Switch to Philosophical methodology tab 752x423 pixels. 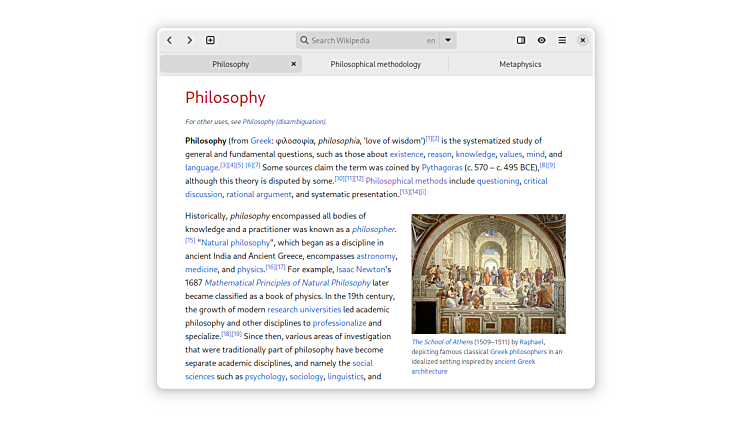[375, 64]
